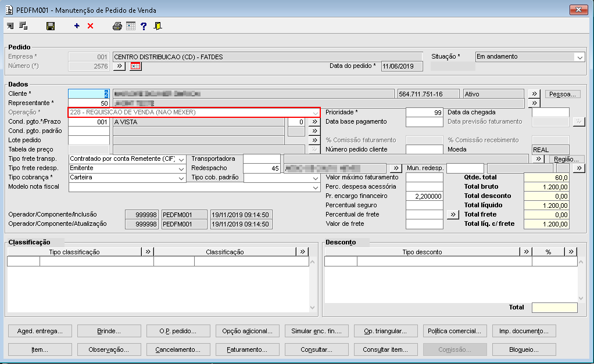Screen dimensions: 594x364
Task: Click the red calendar icon beside Número
Action: point(135,66)
